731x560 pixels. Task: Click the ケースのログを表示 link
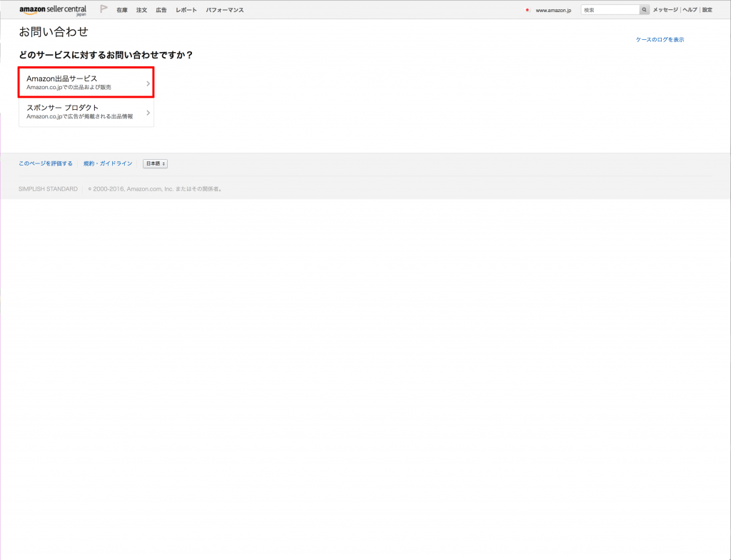pos(660,40)
